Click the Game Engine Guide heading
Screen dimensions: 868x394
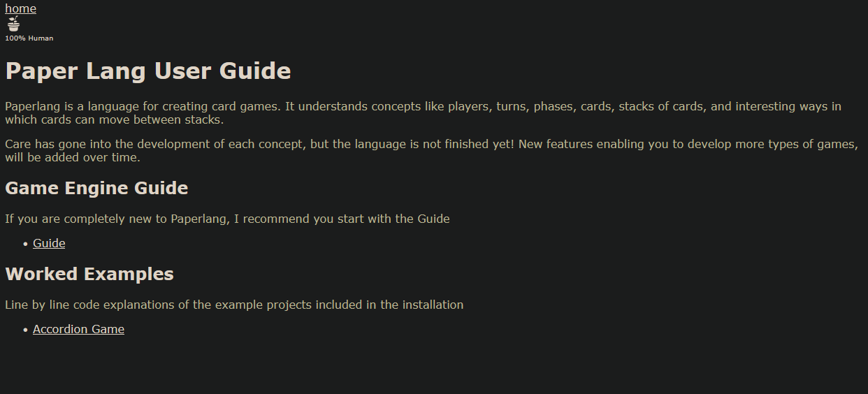click(x=96, y=188)
